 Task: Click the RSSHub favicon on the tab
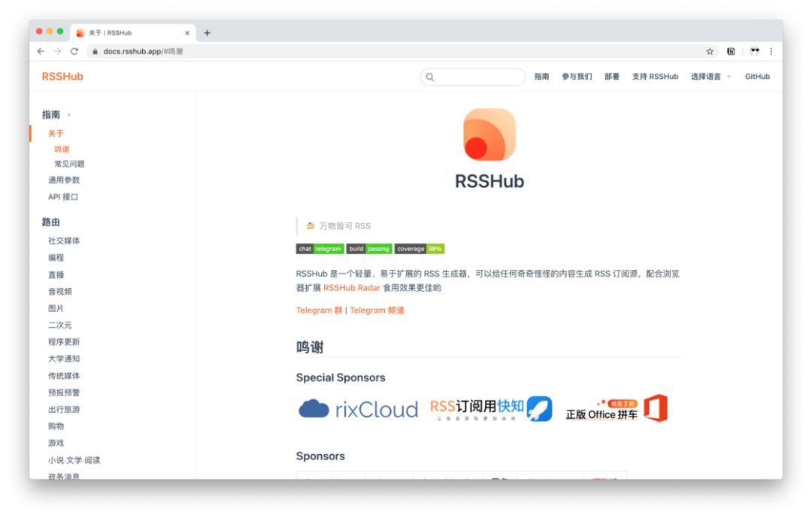click(80, 32)
